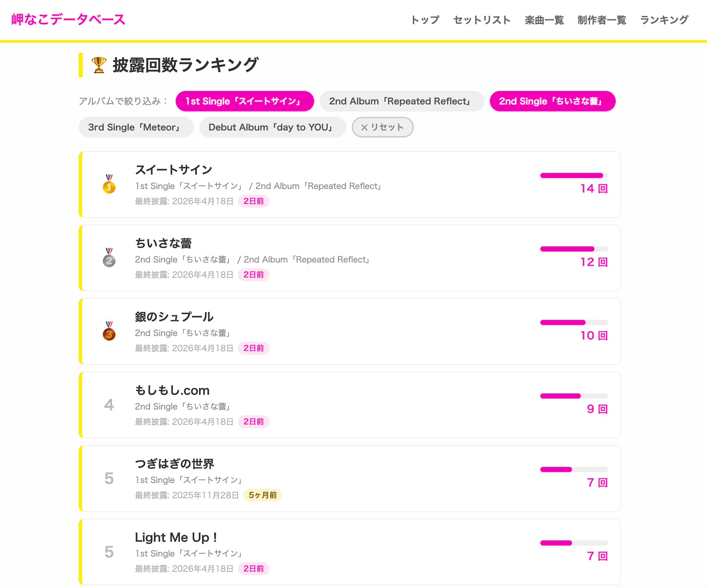Open the スイートサイン song entry
The image size is (707, 588).
(174, 170)
